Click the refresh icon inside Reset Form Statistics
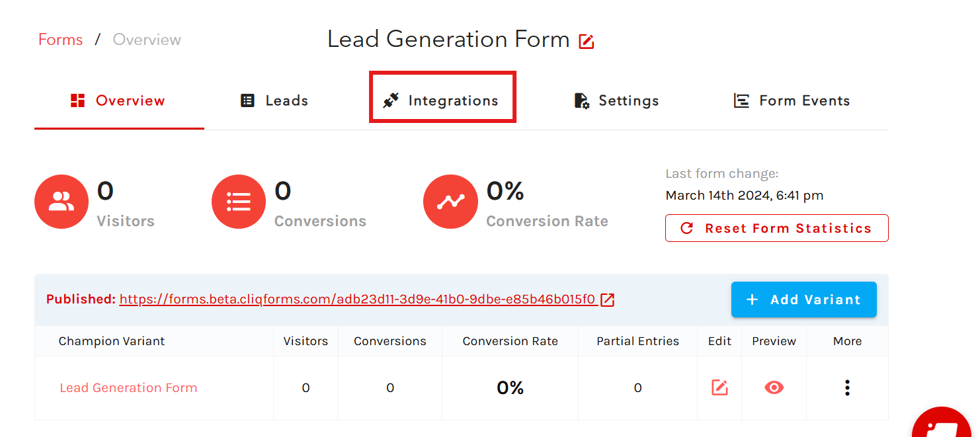 pyautogui.click(x=688, y=227)
